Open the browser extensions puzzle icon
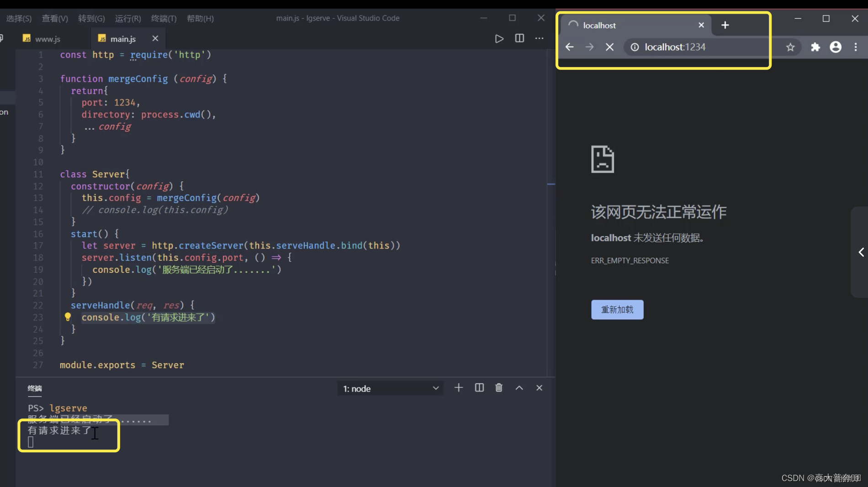Screen dimensions: 868x487 click(x=815, y=47)
